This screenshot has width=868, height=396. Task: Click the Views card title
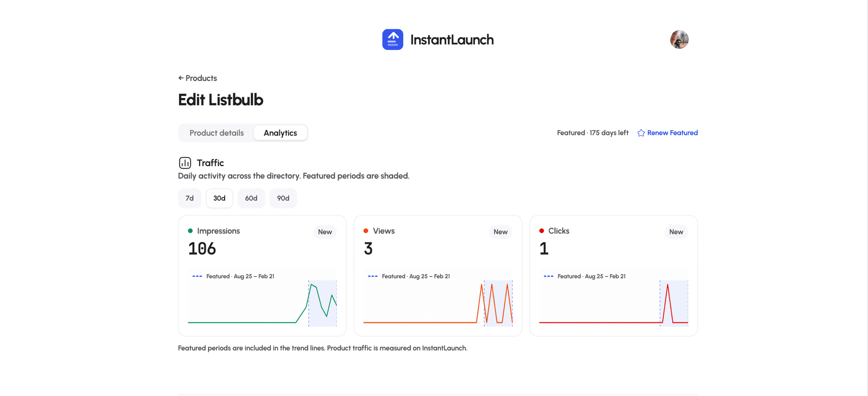[x=384, y=231]
